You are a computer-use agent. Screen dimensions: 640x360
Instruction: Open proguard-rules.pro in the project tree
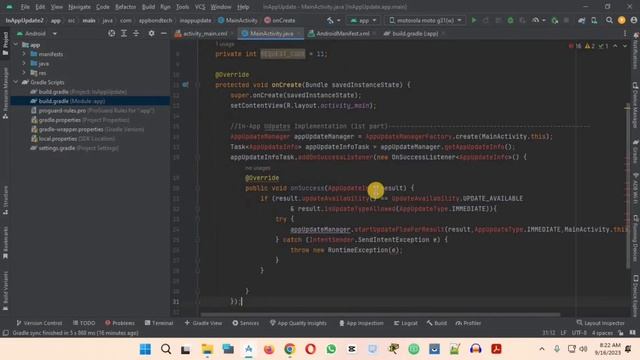pos(92,110)
